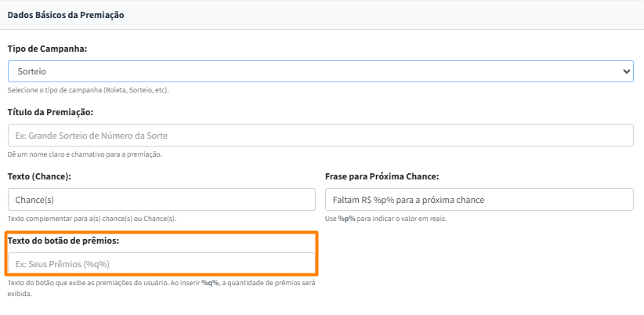
Task: Click the hint about a clear, catchy name
Action: click(x=85, y=154)
